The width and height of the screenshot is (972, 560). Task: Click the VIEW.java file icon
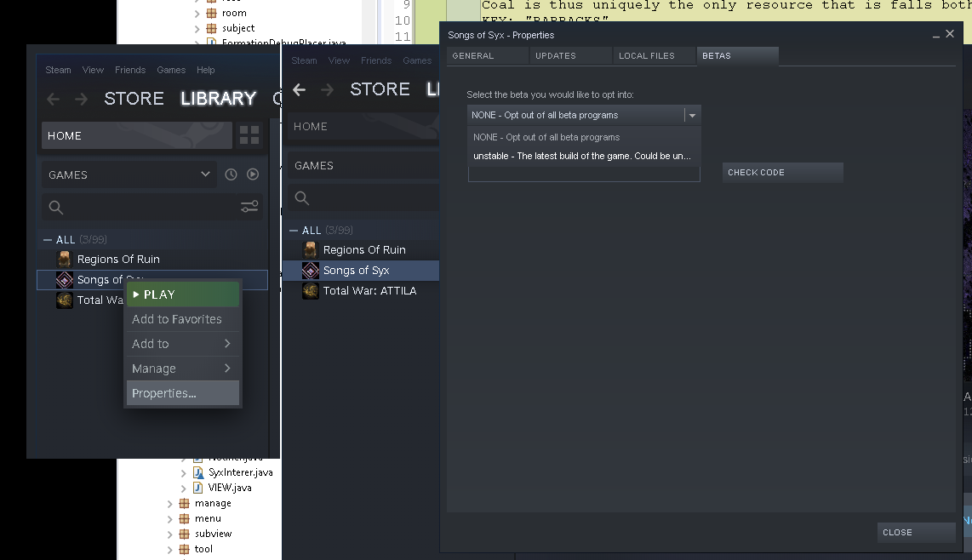click(x=198, y=488)
